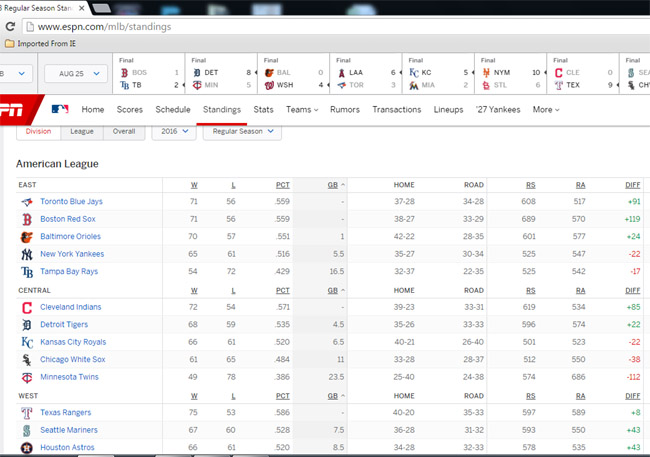
Task: Sort East division by GB column
Action: (x=335, y=185)
